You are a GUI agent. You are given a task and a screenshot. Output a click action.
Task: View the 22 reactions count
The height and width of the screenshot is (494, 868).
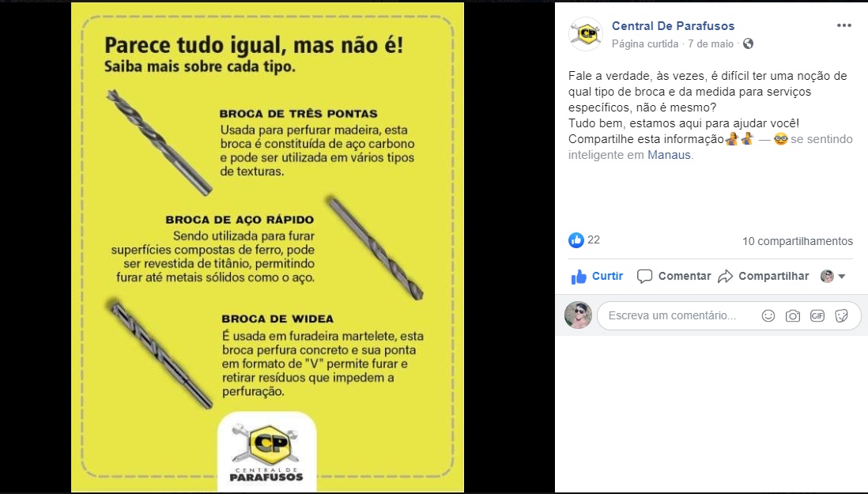click(594, 240)
